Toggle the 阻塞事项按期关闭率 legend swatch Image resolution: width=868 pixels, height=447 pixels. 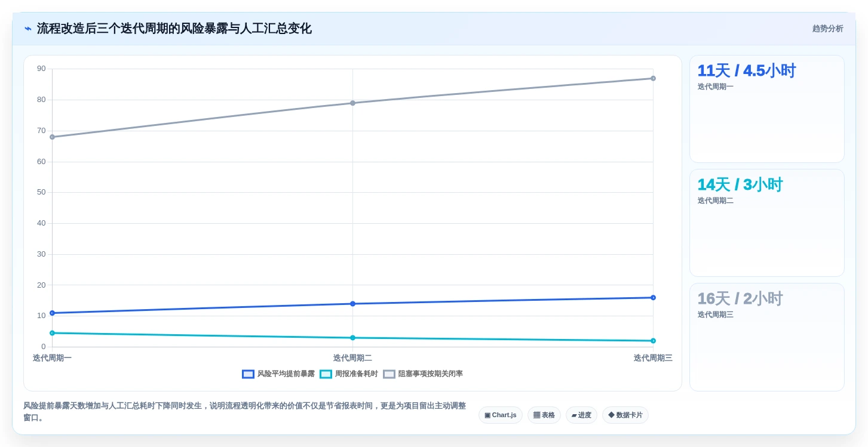(389, 374)
